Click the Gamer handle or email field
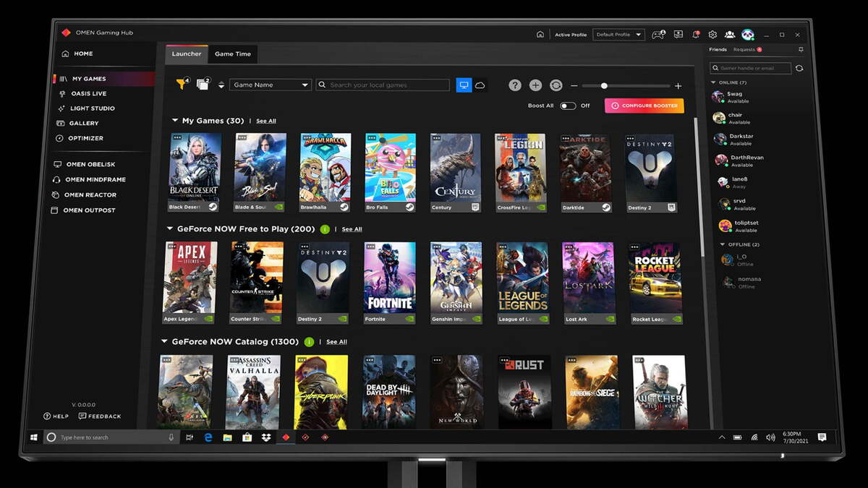Screen dimensions: 868x488 (750, 68)
